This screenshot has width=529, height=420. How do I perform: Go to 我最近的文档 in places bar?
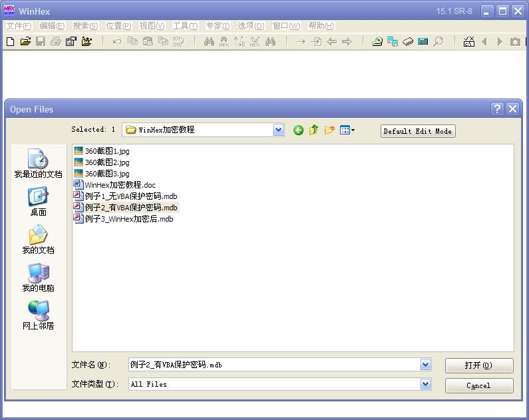(38, 163)
